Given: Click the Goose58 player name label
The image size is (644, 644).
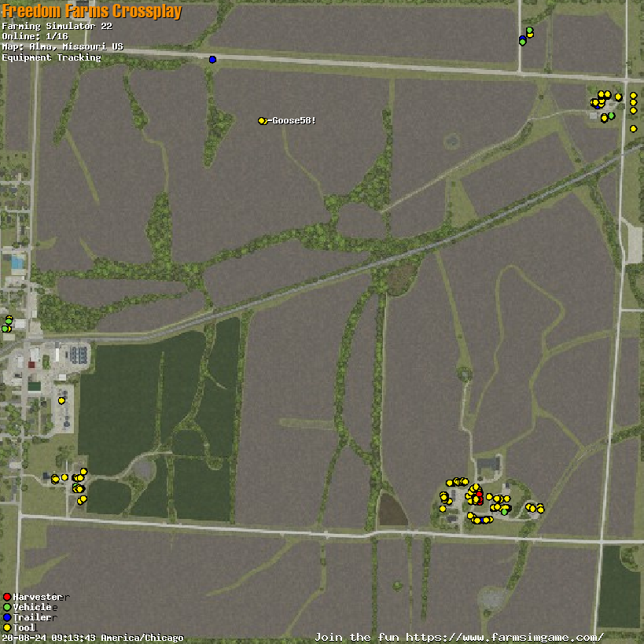Looking at the screenshot, I should pyautogui.click(x=293, y=120).
